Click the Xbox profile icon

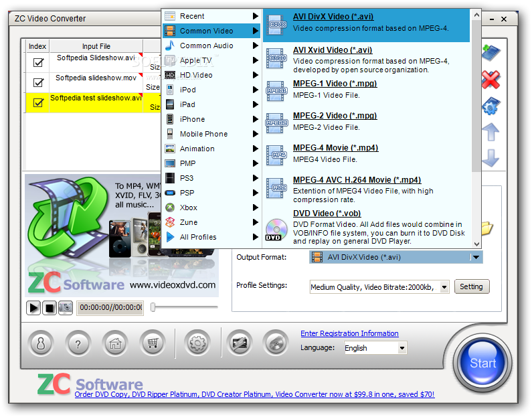[170, 207]
